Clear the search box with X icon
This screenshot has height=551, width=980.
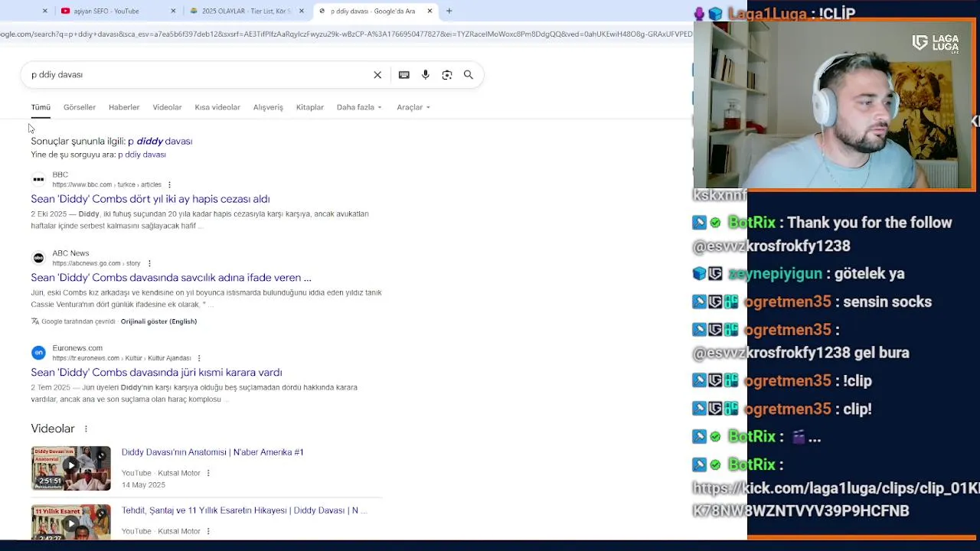click(x=377, y=75)
